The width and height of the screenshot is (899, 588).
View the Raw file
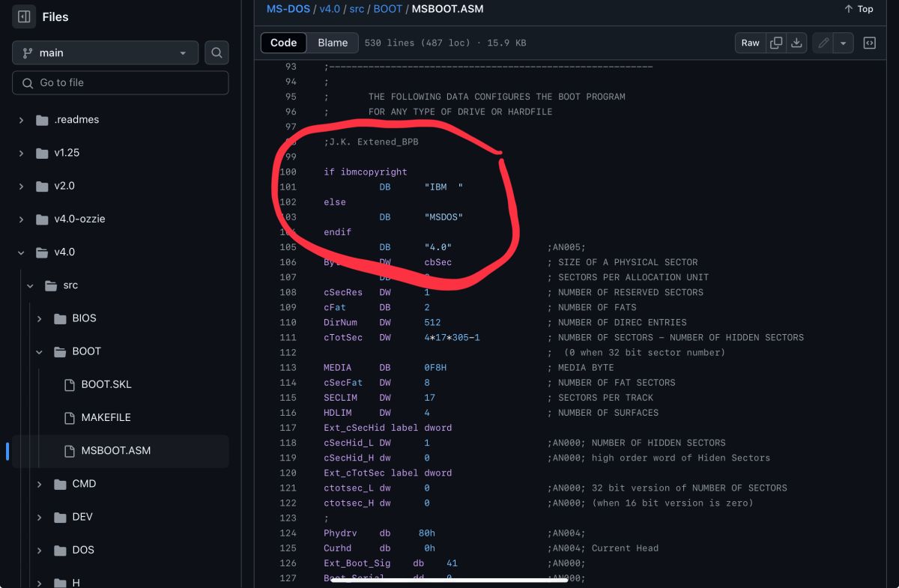click(751, 43)
